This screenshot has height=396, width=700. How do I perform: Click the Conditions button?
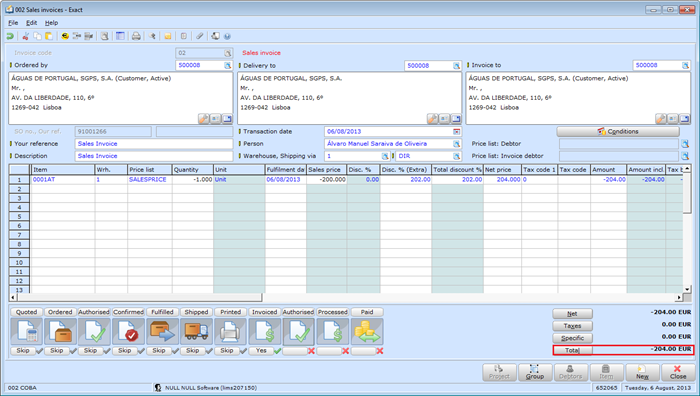[x=618, y=131]
